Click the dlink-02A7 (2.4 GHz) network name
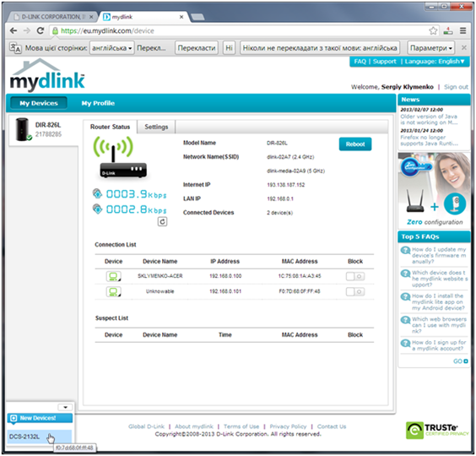 click(x=290, y=157)
